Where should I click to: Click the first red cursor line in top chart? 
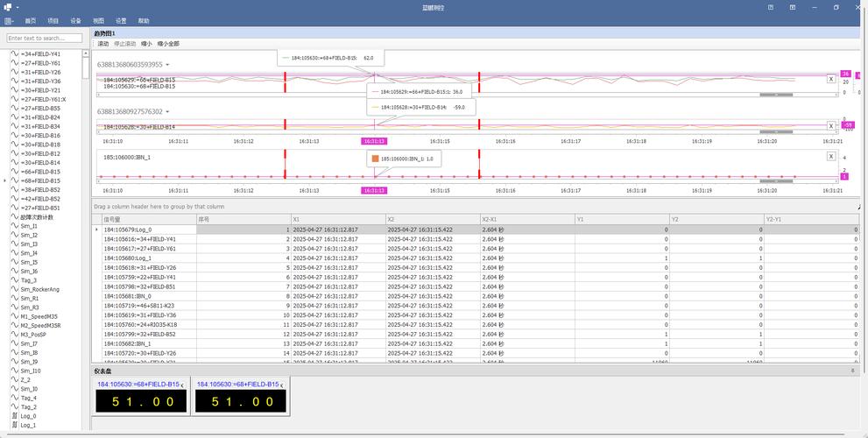pos(285,82)
